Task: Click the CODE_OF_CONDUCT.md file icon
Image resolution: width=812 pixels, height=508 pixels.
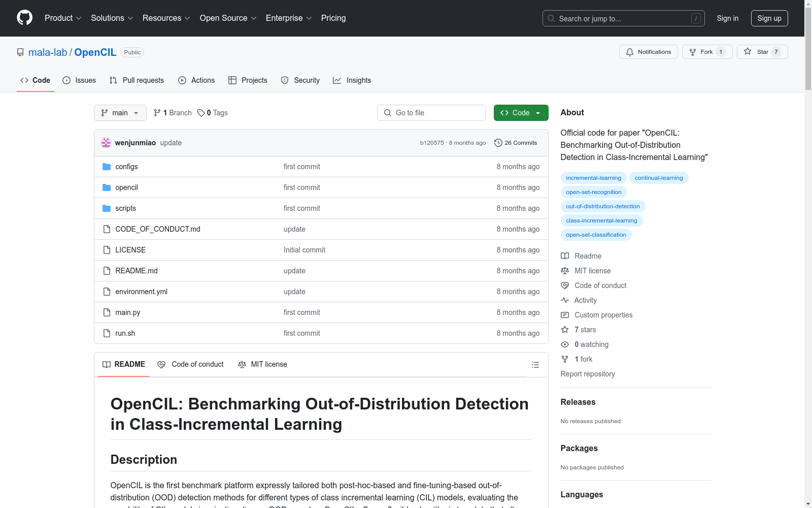Action: 107,229
